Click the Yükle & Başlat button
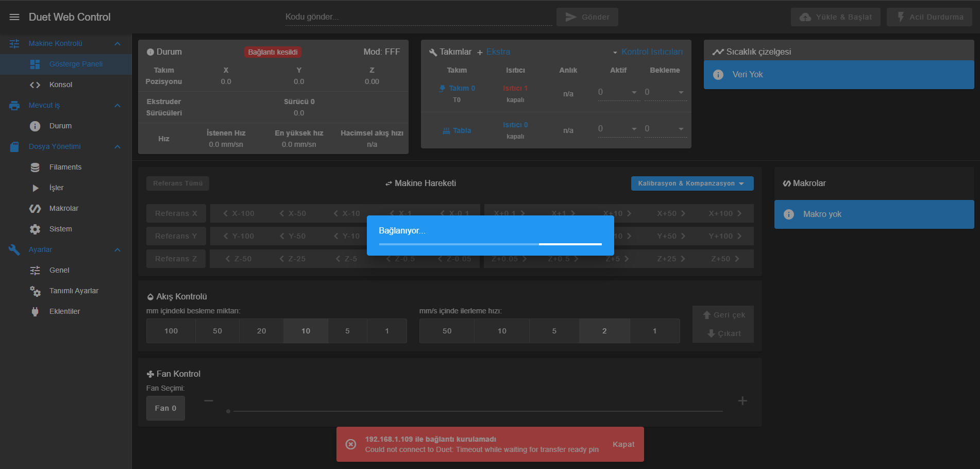Image resolution: width=980 pixels, height=469 pixels. click(x=836, y=17)
